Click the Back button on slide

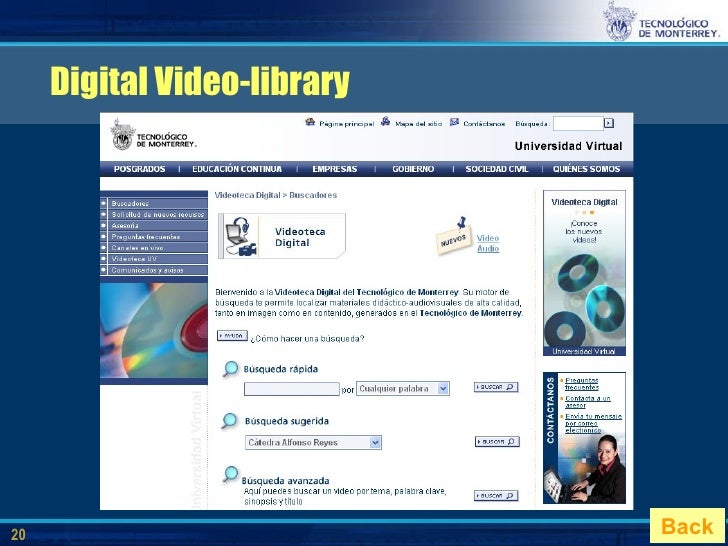coord(687,526)
